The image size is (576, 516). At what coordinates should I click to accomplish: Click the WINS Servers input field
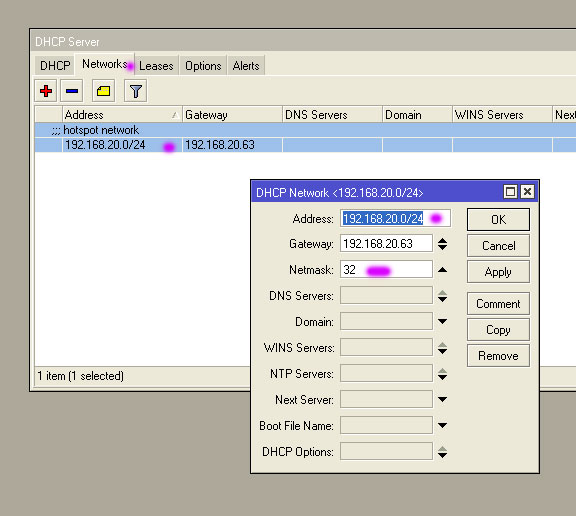pyautogui.click(x=386, y=347)
